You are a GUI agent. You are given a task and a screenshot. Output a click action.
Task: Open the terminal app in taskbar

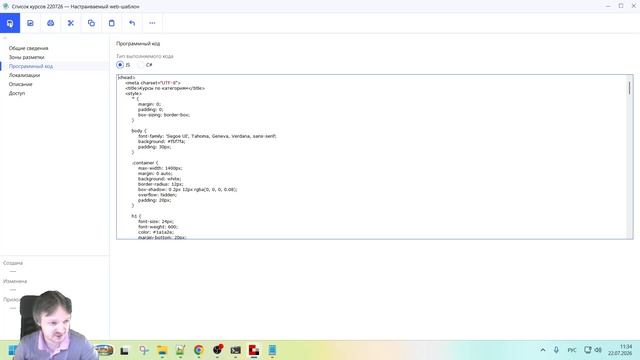(x=236, y=350)
